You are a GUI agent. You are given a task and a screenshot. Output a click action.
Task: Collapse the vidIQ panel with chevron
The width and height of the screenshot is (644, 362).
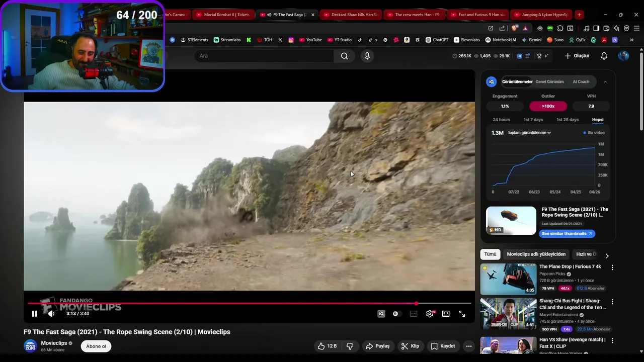[605, 81]
